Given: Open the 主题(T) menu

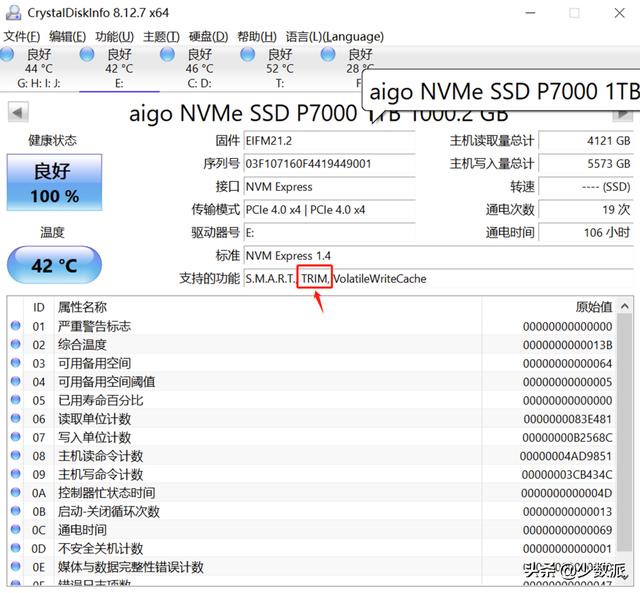Looking at the screenshot, I should (x=161, y=37).
